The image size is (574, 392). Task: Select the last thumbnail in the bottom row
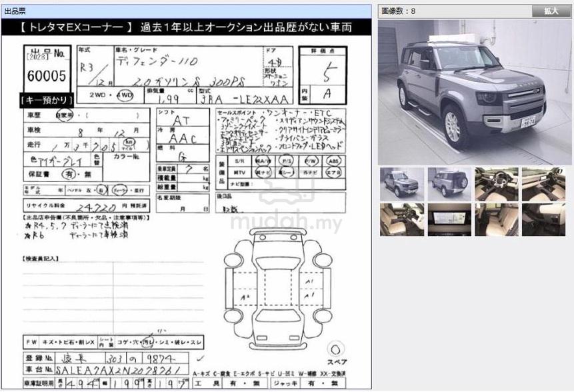point(543,220)
